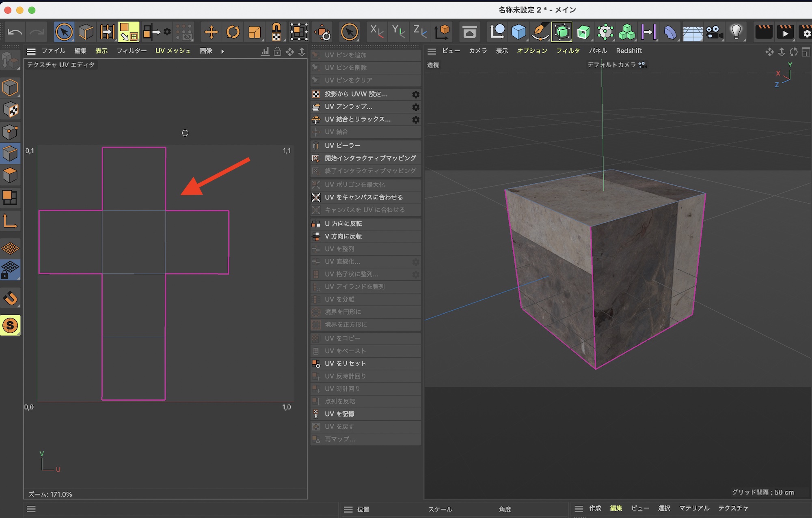Viewport: 812px width, 518px height.
Task: Open settings gear for 投影から UVW 設定
Action: (416, 95)
